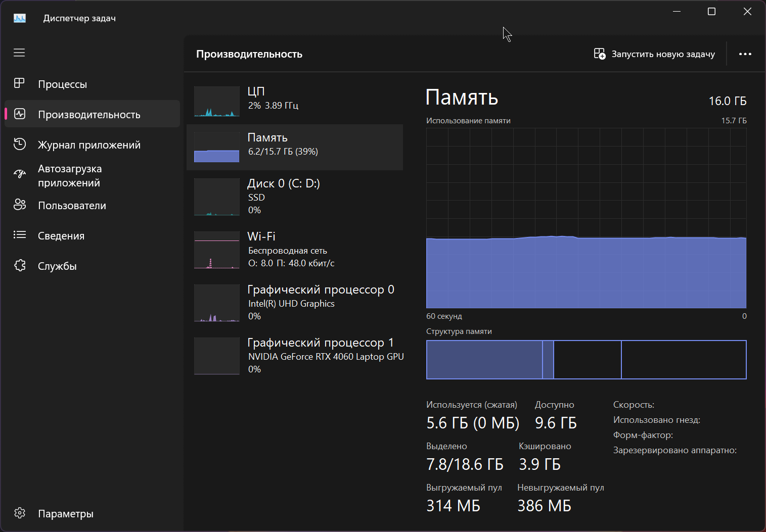
Task: Click the memory usage graph area
Action: pyautogui.click(x=587, y=218)
